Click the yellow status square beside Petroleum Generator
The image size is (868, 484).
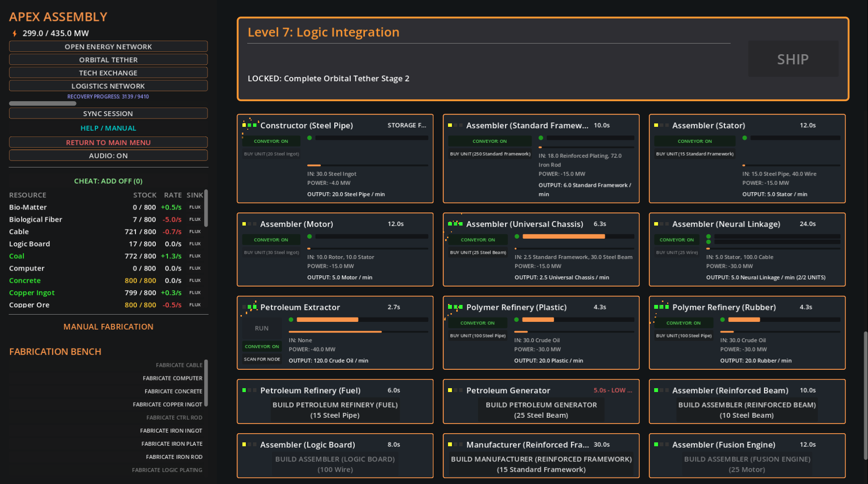pos(450,391)
